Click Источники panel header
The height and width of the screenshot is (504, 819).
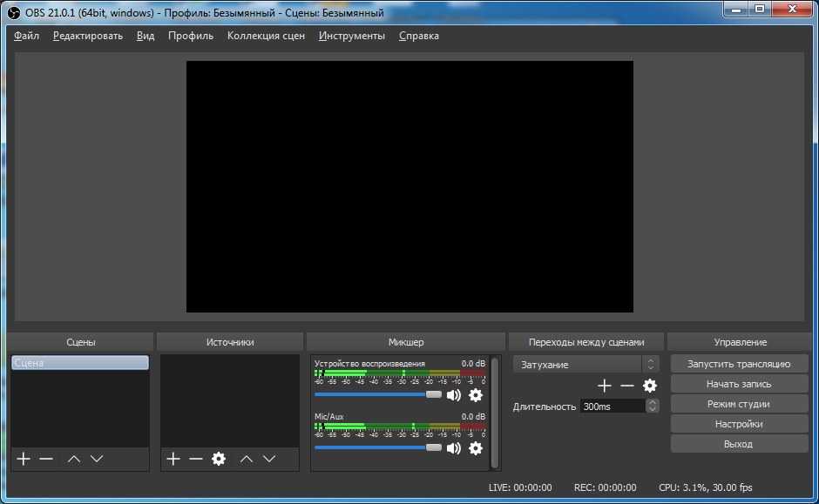(x=230, y=342)
